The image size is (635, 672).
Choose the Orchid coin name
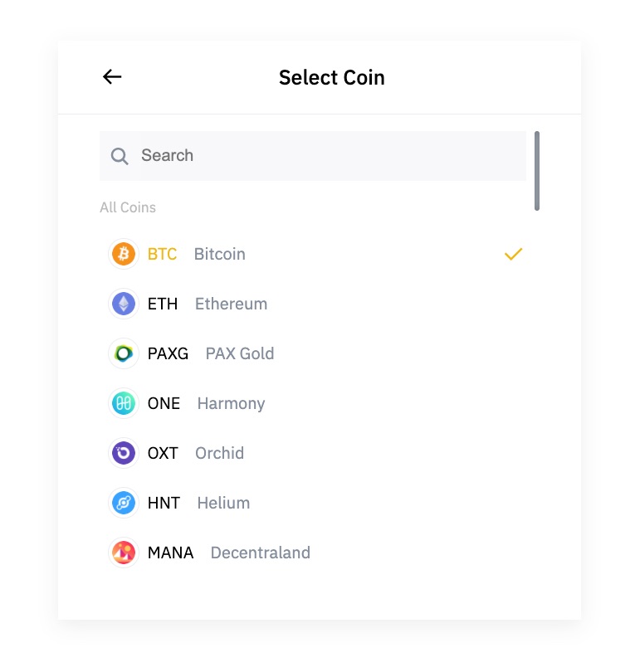(219, 453)
